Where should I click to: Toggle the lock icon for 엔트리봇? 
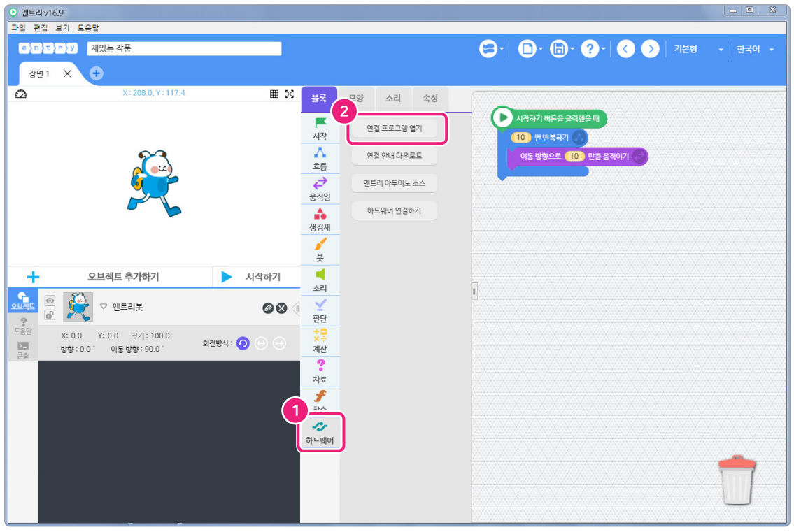click(50, 315)
